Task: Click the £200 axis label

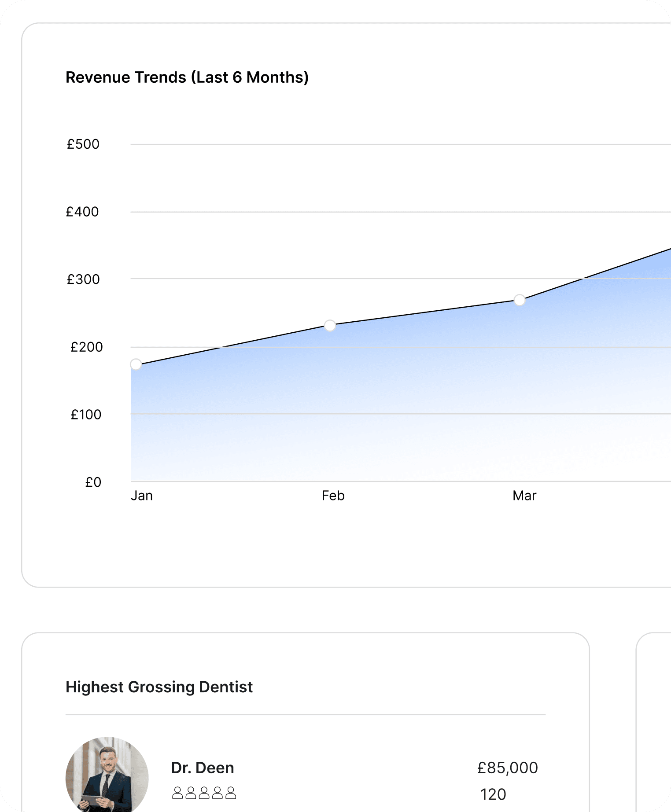Action: pos(86,347)
